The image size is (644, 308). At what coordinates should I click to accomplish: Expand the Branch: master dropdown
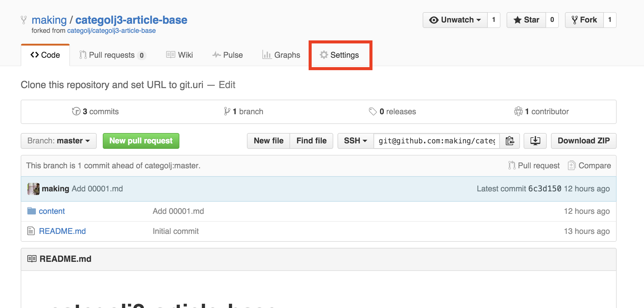(x=59, y=141)
